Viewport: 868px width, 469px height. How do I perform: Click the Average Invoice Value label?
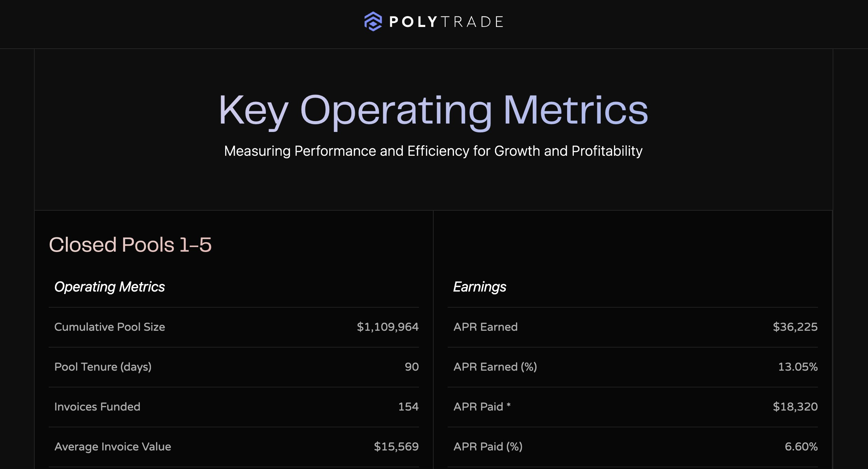(113, 447)
